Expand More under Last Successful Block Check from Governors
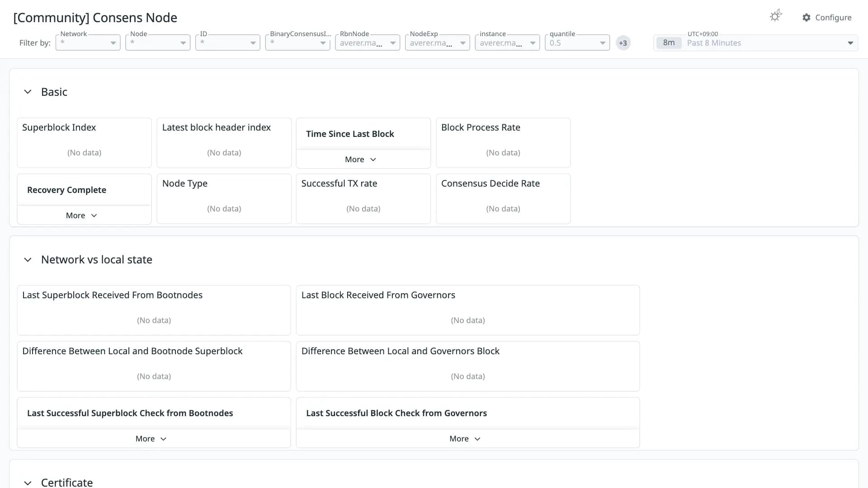This screenshot has width=868, height=488. [465, 439]
